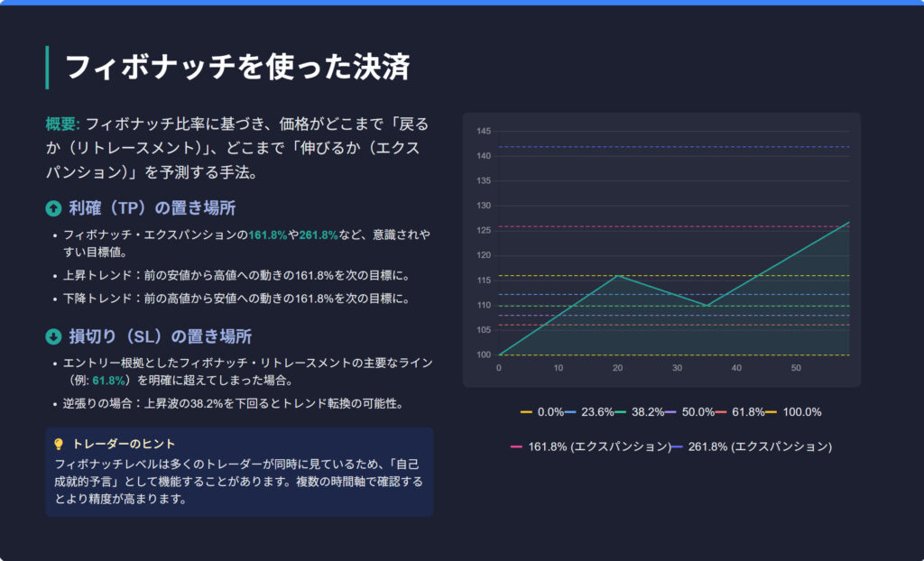This screenshot has height=561, width=924.
Task: Click the down-arrow icon beside 損切り（SL）heading
Action: (x=53, y=337)
